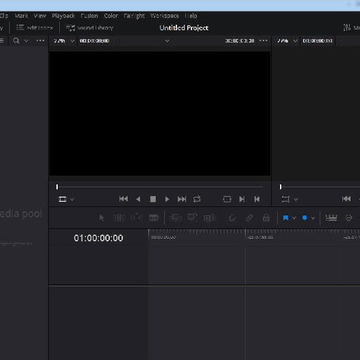Open the Help menu
The width and height of the screenshot is (360, 360).
coord(191,16)
